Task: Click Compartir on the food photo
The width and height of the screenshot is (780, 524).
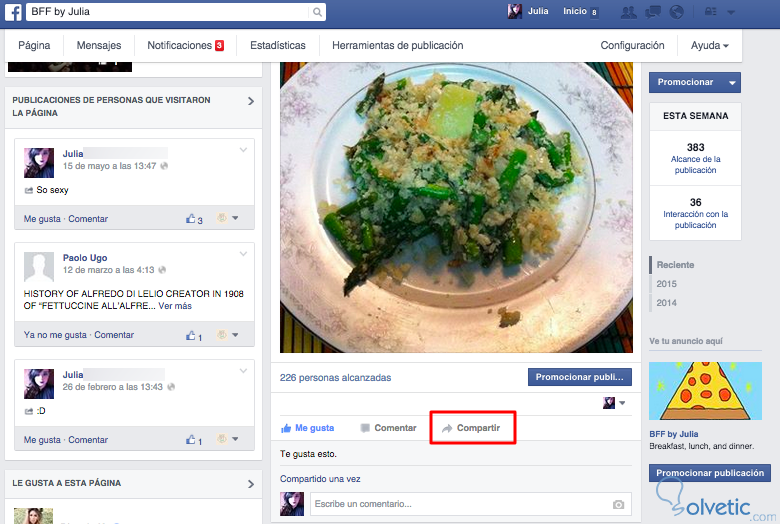Action: [472, 428]
